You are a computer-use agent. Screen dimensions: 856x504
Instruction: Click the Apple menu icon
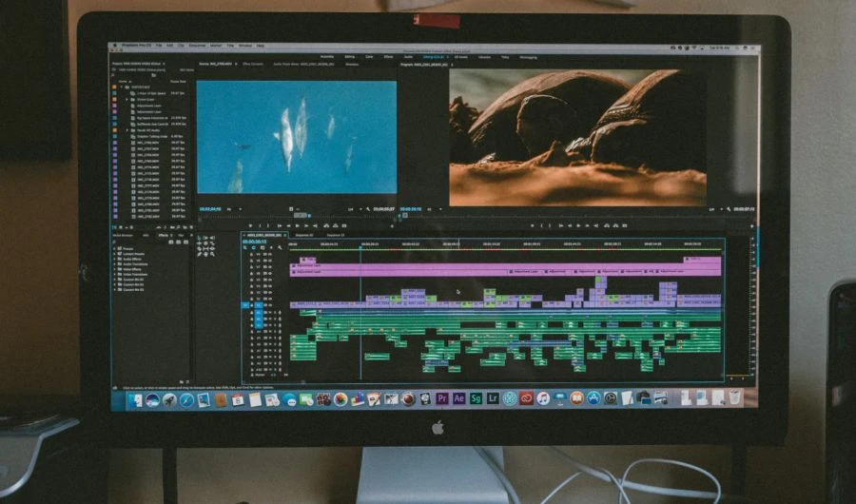pos(113,46)
